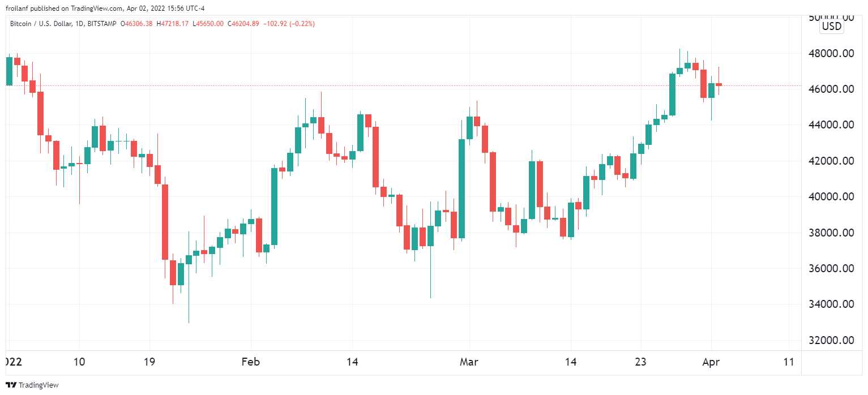Select the low price value L45650.00
Screen dimensions: 868x395
tap(208, 24)
